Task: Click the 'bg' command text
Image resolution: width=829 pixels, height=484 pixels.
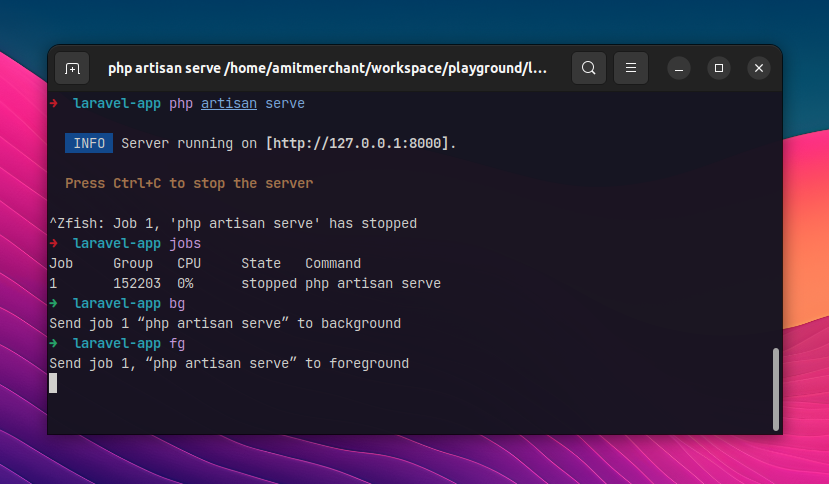Action: coord(177,304)
